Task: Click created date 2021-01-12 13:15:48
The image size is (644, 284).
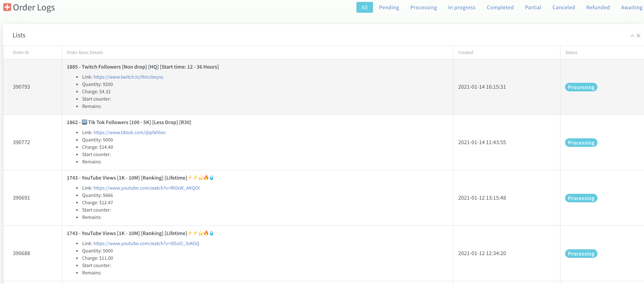Action: point(482,198)
